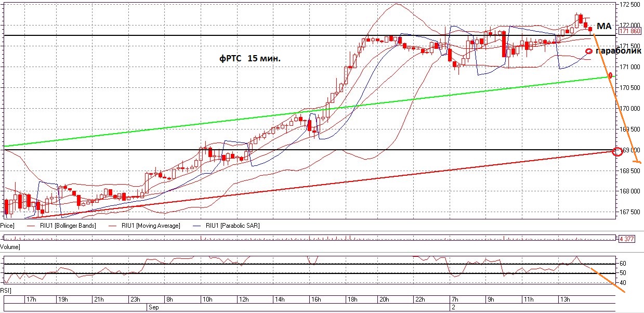This screenshot has width=644, height=313.
Task: Click the blue line sample beside Parabolic SAR legend
Action: (197, 226)
